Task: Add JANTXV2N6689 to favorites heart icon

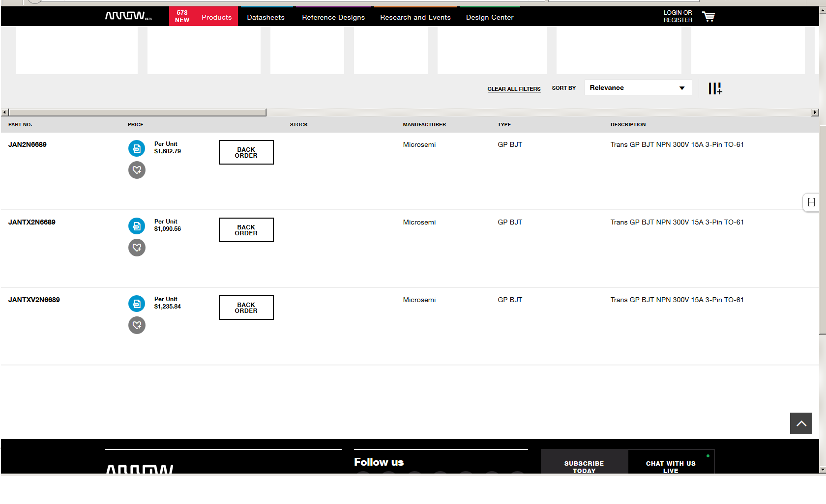Action: 137,325
